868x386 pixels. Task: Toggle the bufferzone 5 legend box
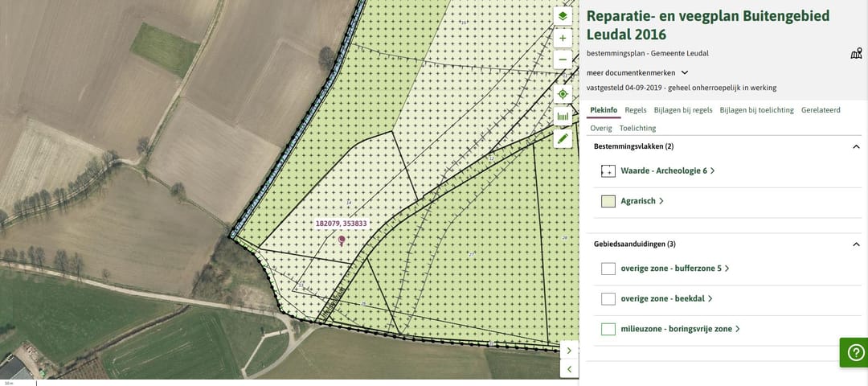(x=608, y=269)
